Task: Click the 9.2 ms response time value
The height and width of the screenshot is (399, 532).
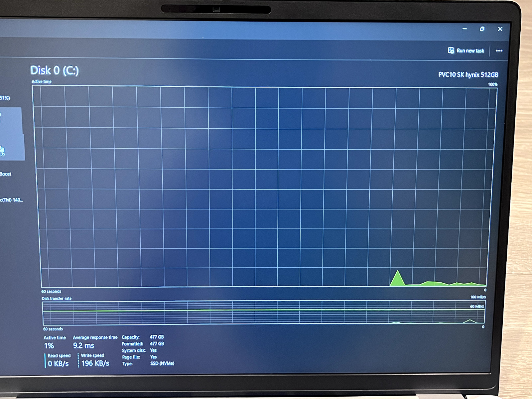Action: (x=83, y=345)
